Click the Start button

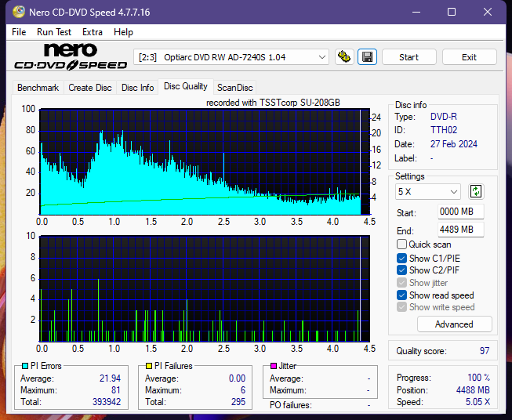409,57
